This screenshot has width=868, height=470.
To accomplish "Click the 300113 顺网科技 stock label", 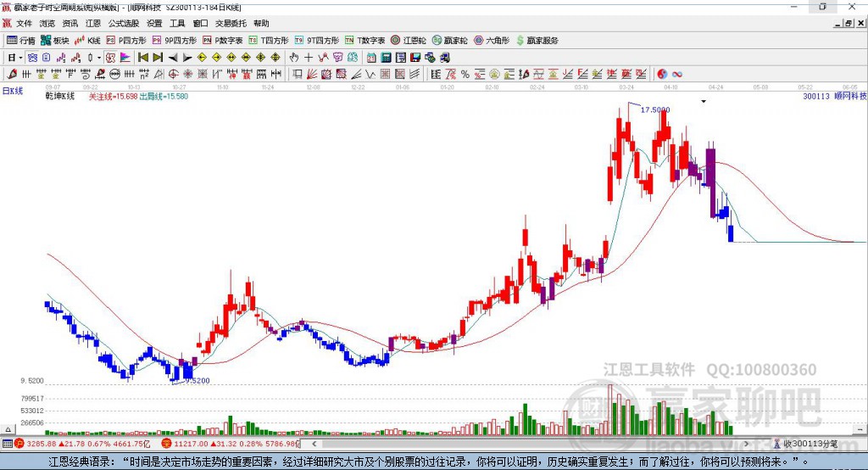I will (835, 96).
